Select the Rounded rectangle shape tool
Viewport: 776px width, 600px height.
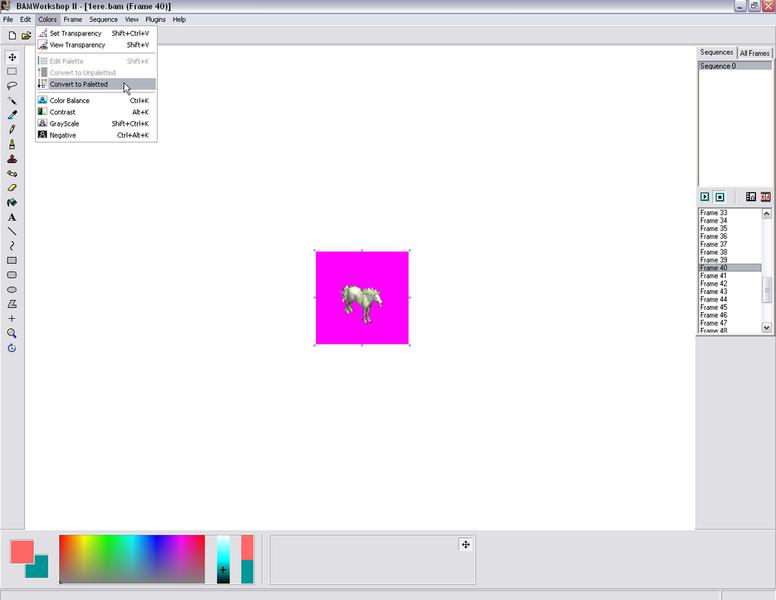(x=12, y=275)
